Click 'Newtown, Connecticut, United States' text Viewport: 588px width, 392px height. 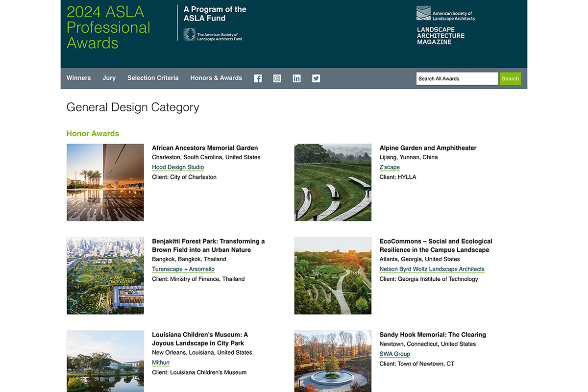pyautogui.click(x=428, y=344)
